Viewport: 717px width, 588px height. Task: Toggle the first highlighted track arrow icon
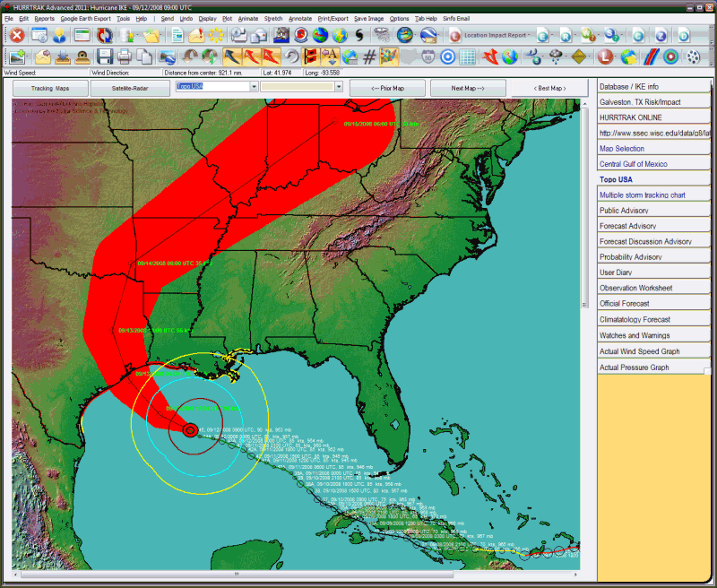click(x=231, y=57)
